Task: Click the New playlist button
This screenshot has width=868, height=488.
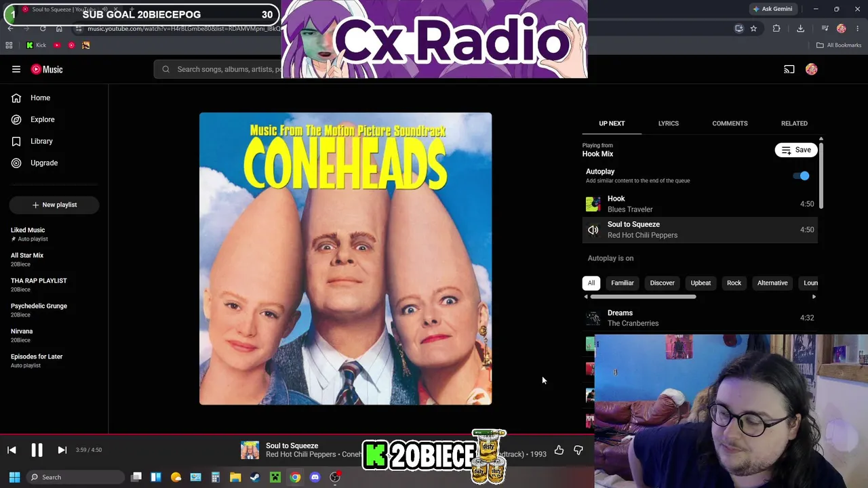Action: 54,205
